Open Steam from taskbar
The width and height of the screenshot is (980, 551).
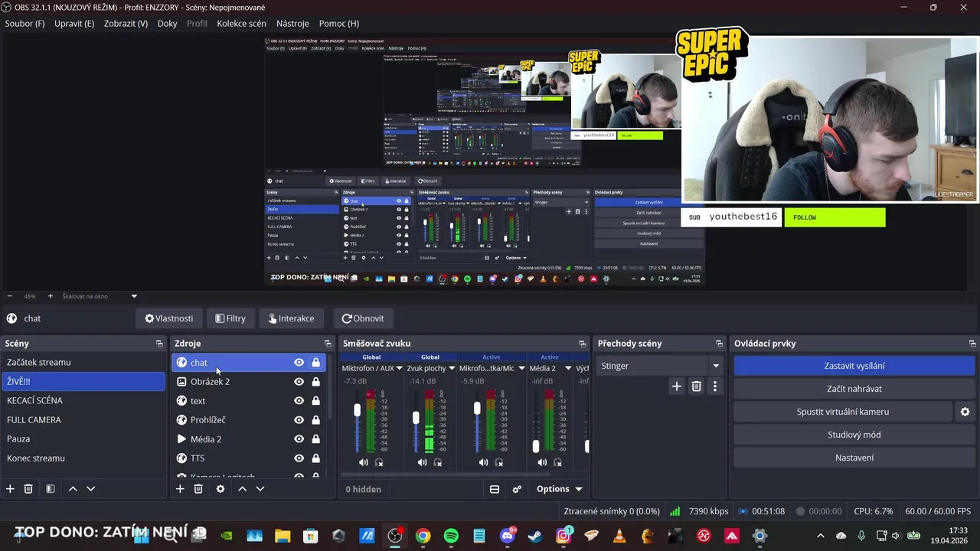[535, 536]
